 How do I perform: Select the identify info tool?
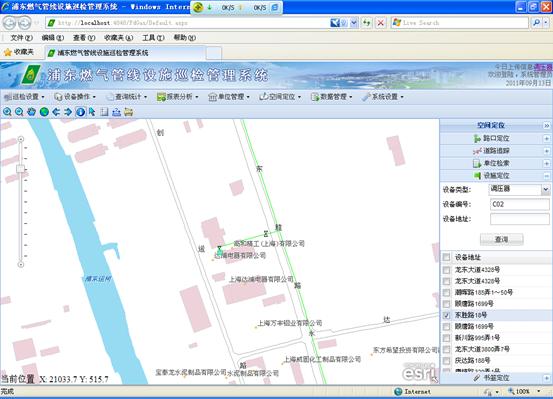pyautogui.click(x=80, y=112)
